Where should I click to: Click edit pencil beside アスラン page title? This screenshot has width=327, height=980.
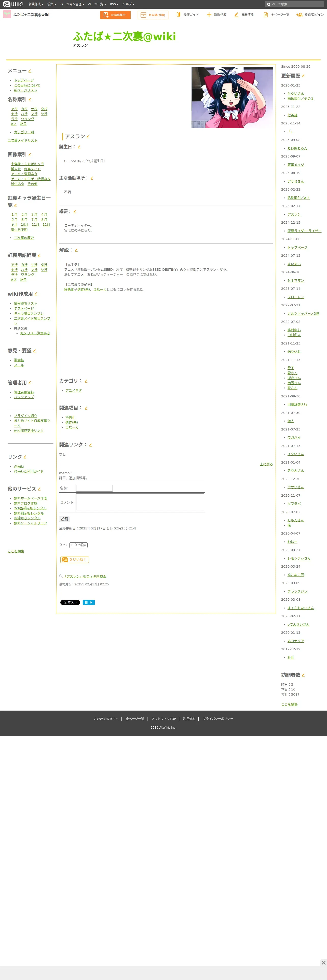tap(88, 137)
